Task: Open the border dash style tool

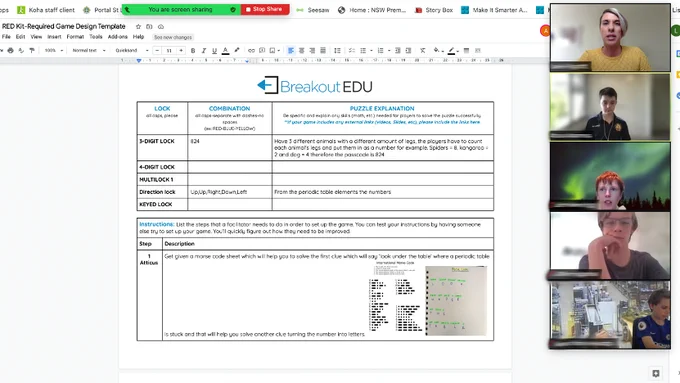Action: (x=477, y=51)
